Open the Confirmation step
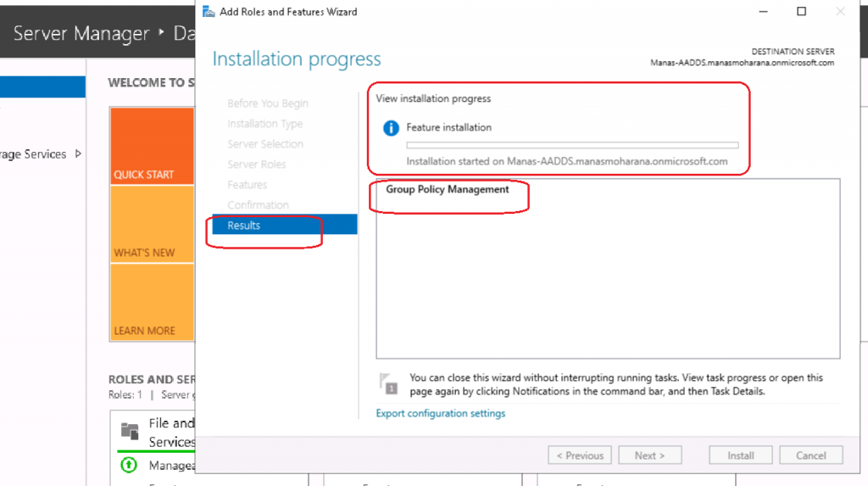 259,205
